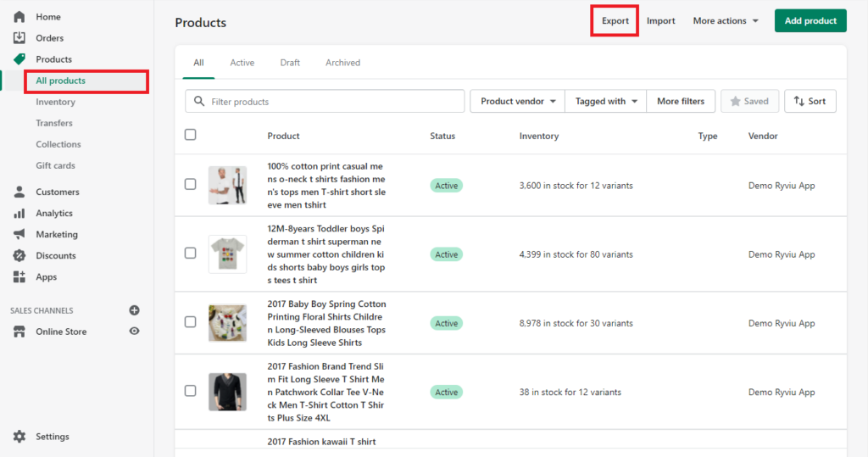This screenshot has width=868, height=457.
Task: Expand the More actions menu
Action: point(725,21)
